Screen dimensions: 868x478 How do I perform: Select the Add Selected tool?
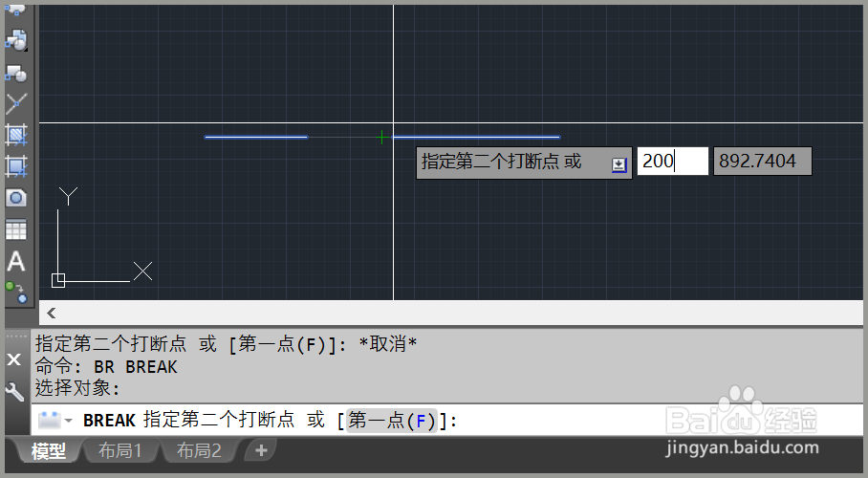[16, 293]
